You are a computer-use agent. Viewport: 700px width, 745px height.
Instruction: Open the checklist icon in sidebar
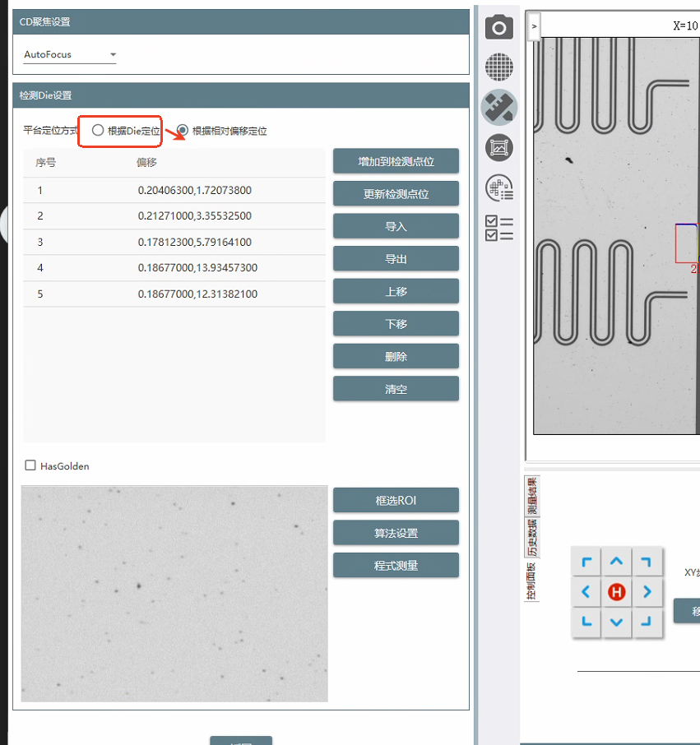[498, 228]
